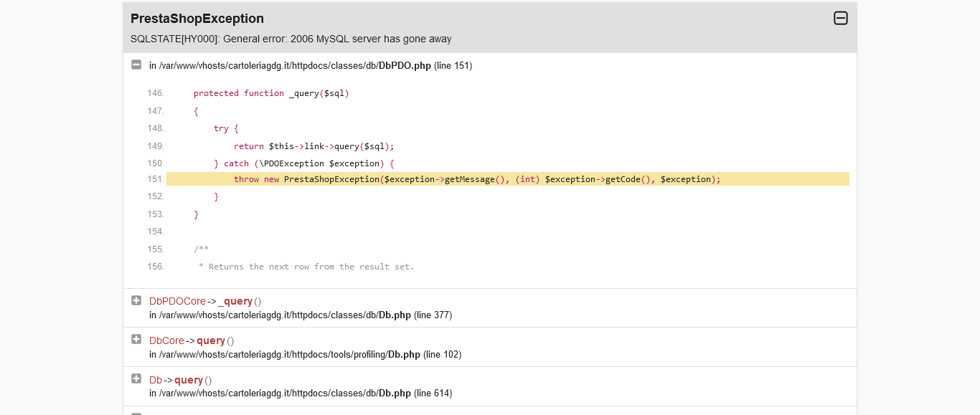Image resolution: width=980 pixels, height=415 pixels.
Task: Click the return $this->link->query($sql) line
Action: click(314, 146)
